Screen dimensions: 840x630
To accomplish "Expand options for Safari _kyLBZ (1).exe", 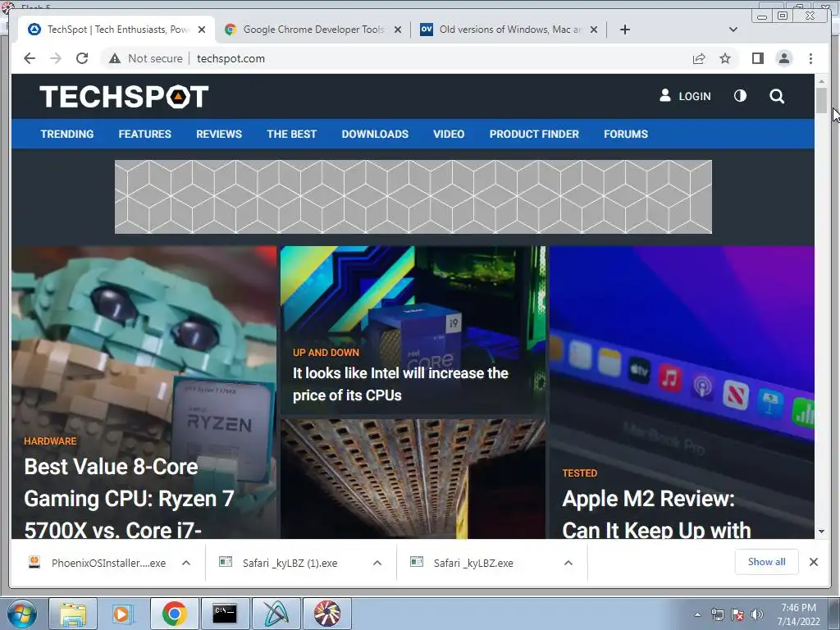I will coord(377,563).
